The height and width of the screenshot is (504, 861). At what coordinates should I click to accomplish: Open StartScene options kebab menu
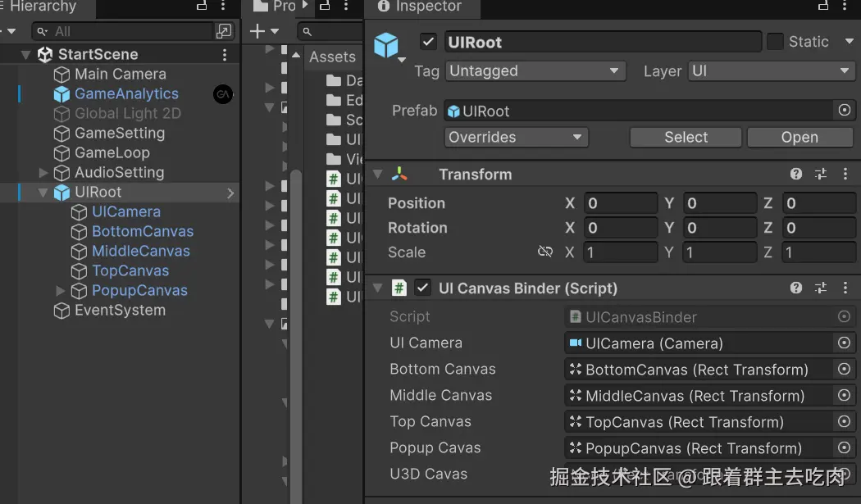coord(225,54)
